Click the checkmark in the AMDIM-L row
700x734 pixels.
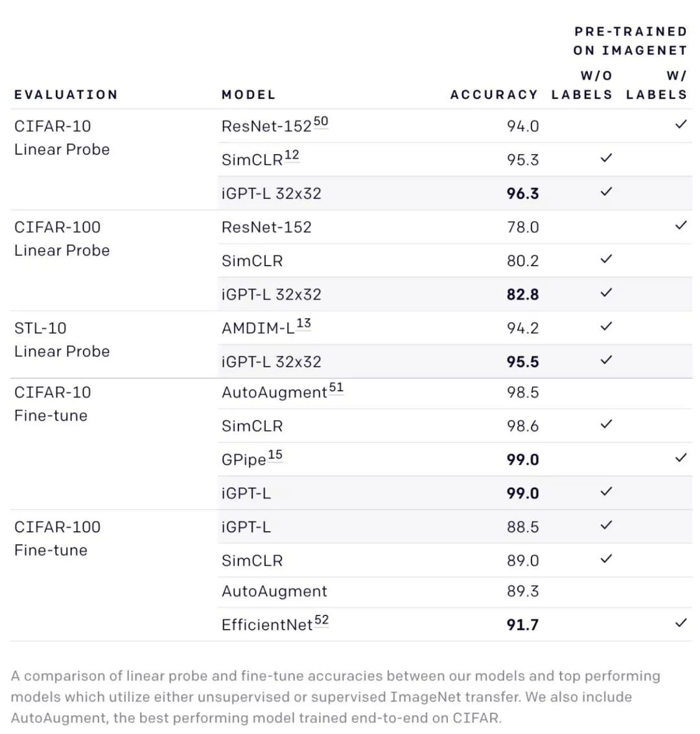pyautogui.click(x=606, y=327)
